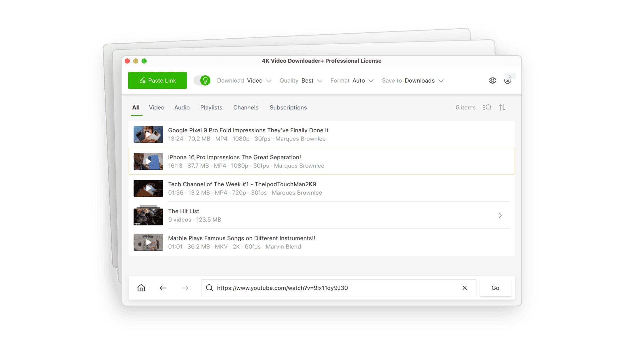This screenshot has width=644, height=362.
Task: Open the application settings gear
Action: [x=492, y=80]
